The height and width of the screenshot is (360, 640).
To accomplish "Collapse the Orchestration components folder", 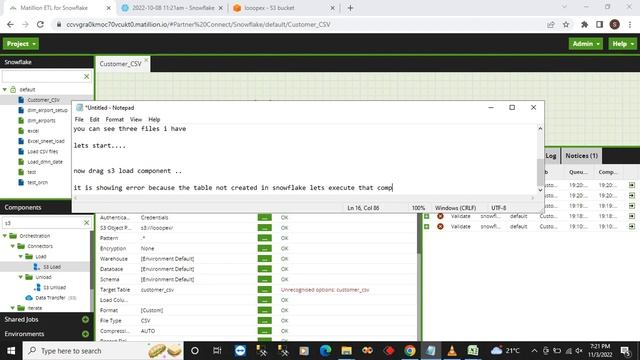I will (5, 236).
